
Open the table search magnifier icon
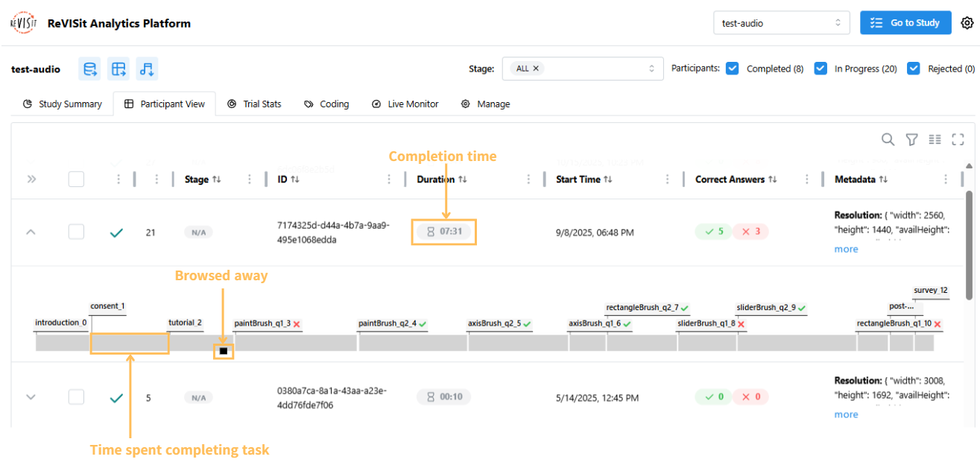[888, 139]
